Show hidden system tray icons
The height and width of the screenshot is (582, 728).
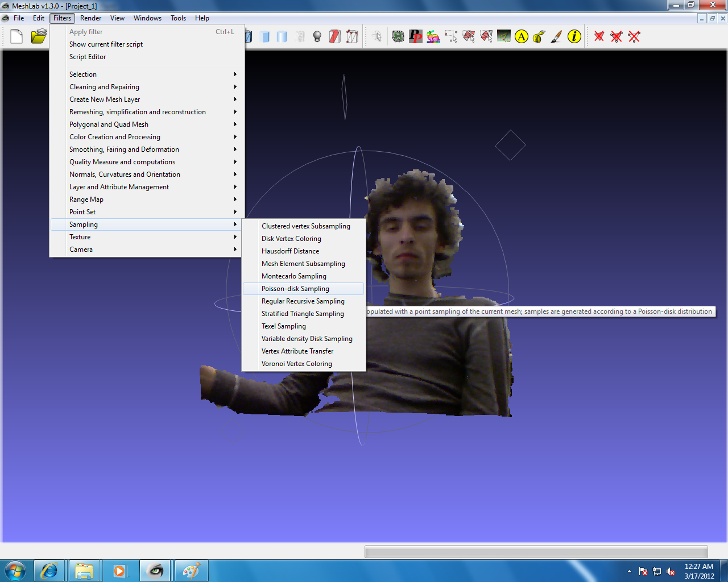[629, 571]
